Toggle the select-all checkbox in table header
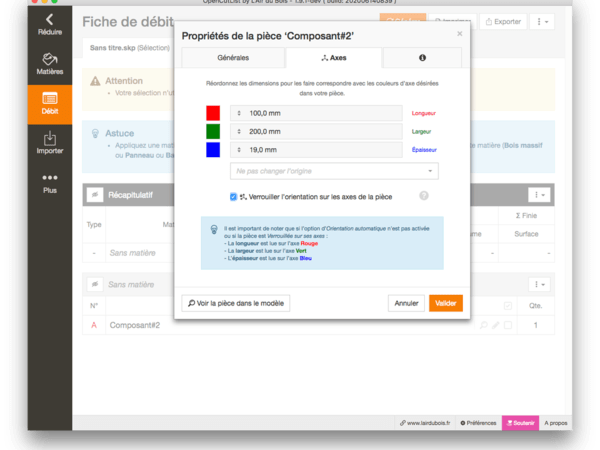600x450 pixels. 508,305
